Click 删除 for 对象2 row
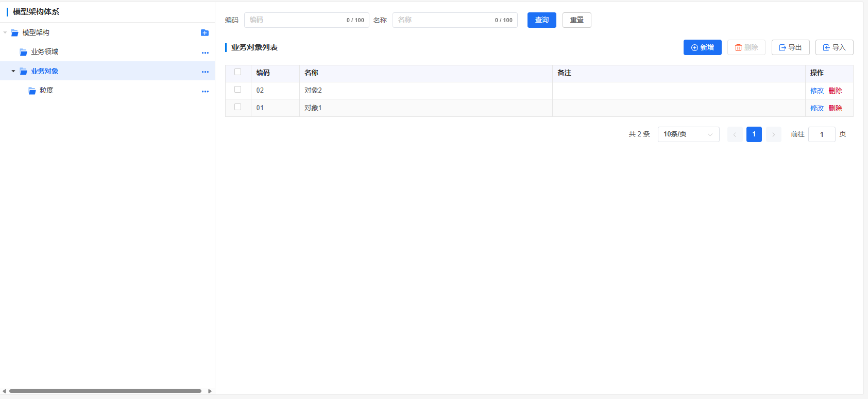The image size is (868, 399). pyautogui.click(x=836, y=91)
